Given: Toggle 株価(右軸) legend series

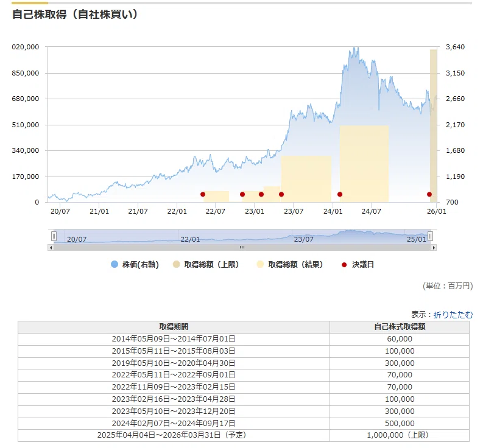Looking at the screenshot, I should (135, 265).
